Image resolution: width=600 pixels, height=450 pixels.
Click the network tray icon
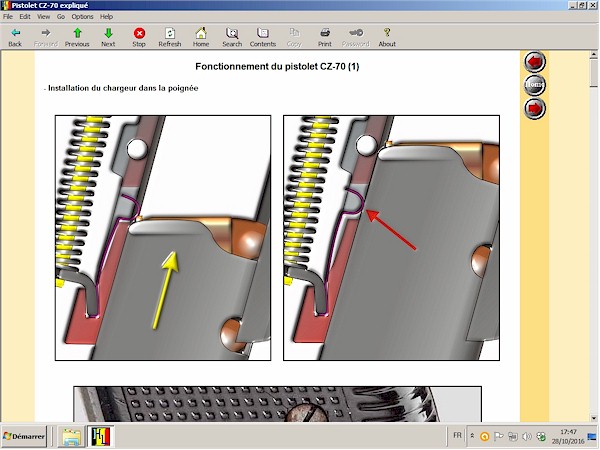coord(513,436)
